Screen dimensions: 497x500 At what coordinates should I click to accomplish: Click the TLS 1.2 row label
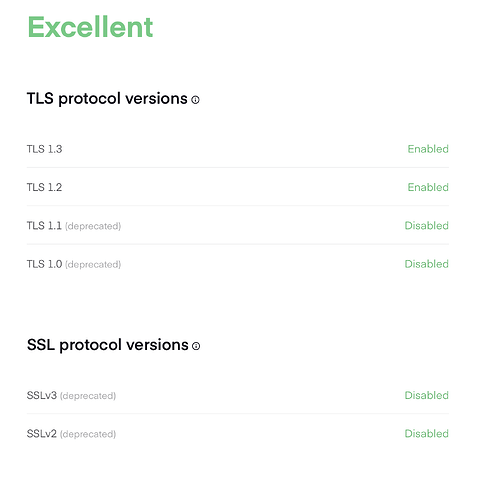click(x=44, y=187)
